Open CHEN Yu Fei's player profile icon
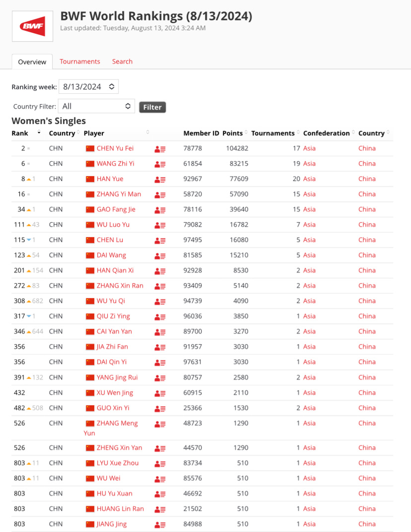Image resolution: width=411 pixels, height=532 pixels. point(160,149)
